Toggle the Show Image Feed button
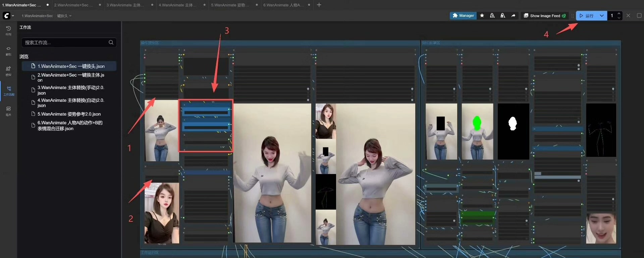 545,16
